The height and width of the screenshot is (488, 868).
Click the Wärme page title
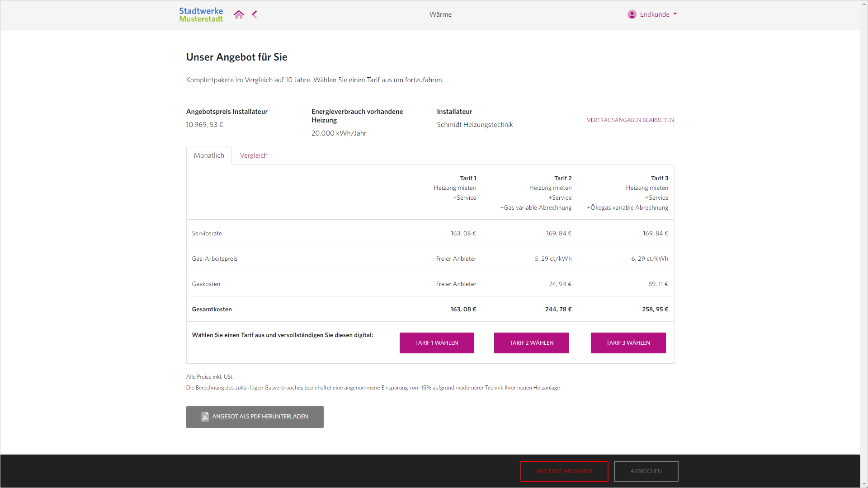tap(440, 14)
